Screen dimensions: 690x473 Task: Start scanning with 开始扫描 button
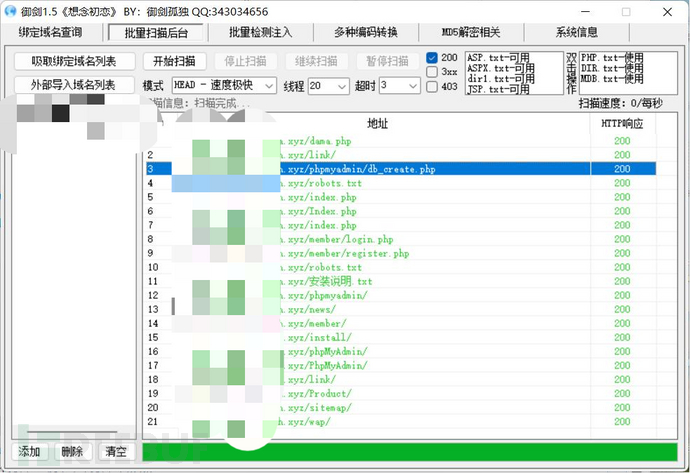pos(174,61)
